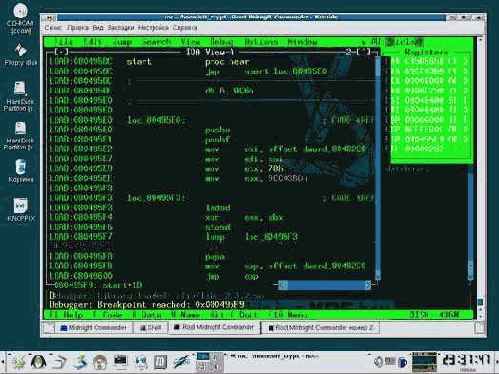Click the panel clock
The image size is (499, 374).
467,361
